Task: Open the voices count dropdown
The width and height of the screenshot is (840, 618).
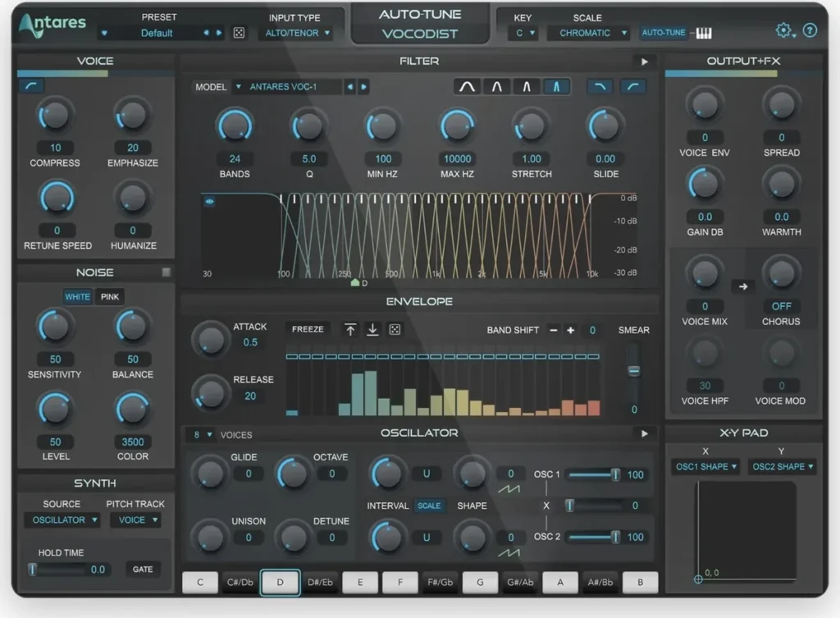Action: (x=203, y=435)
